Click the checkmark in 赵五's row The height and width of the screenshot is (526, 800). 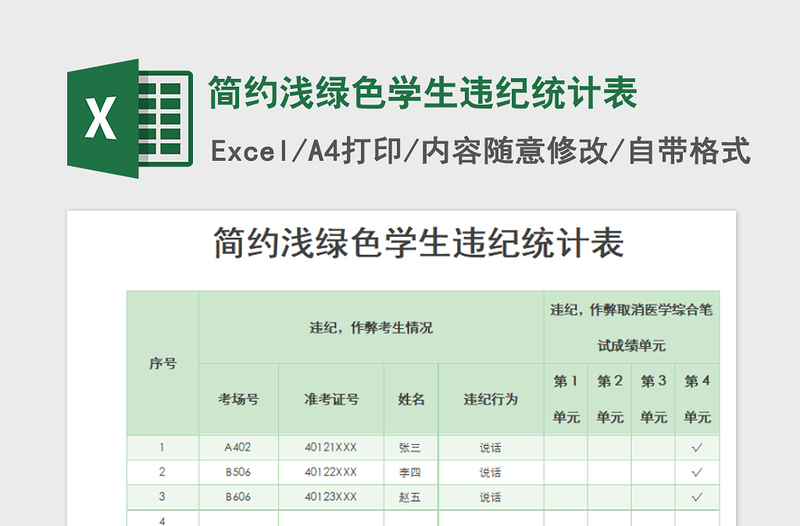click(697, 497)
